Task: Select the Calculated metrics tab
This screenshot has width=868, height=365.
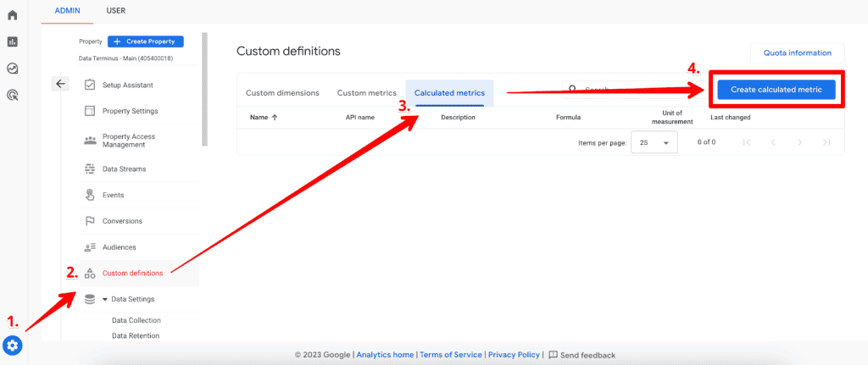Action: click(449, 93)
